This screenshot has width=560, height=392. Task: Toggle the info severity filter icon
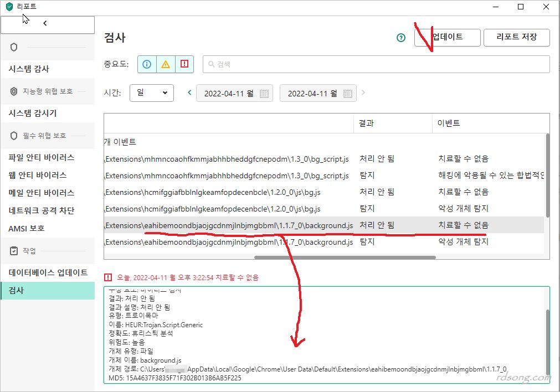(x=147, y=64)
